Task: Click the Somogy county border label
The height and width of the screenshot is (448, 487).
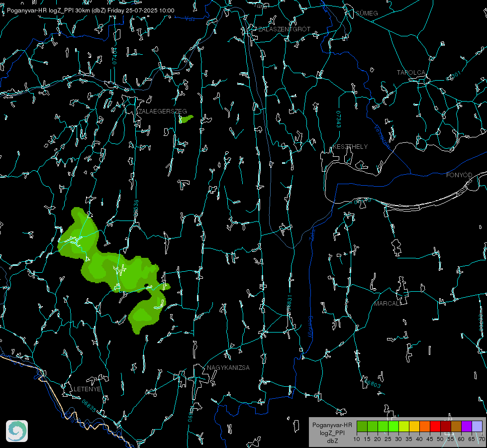Action: (310, 327)
